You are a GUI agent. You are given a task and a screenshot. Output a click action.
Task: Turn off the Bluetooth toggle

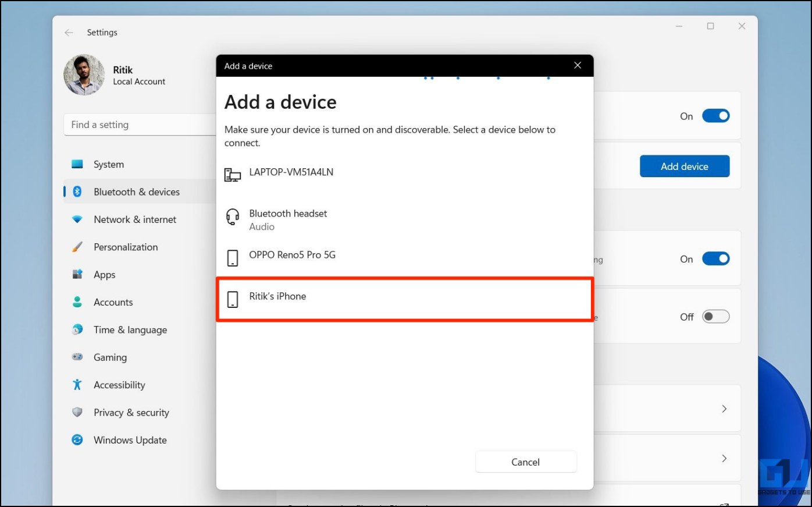(715, 116)
